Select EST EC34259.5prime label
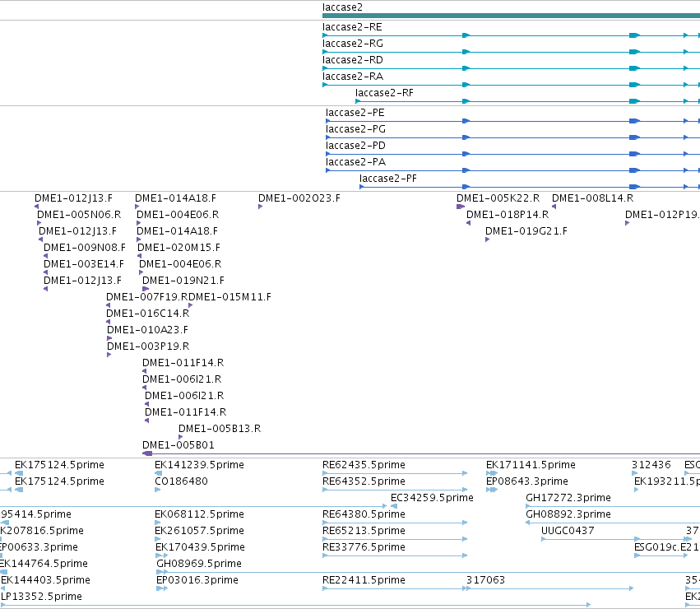Viewport: 700px width, 609px height. (432, 499)
